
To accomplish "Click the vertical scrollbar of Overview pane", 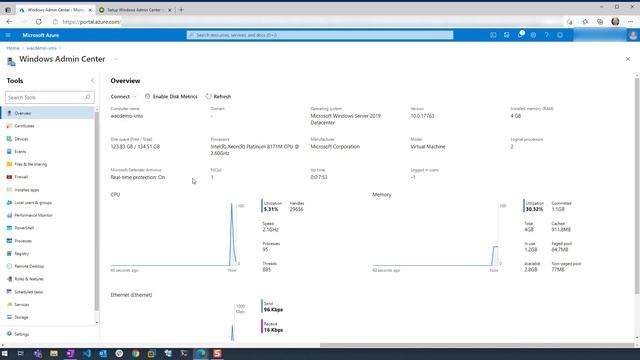I will tap(637, 186).
